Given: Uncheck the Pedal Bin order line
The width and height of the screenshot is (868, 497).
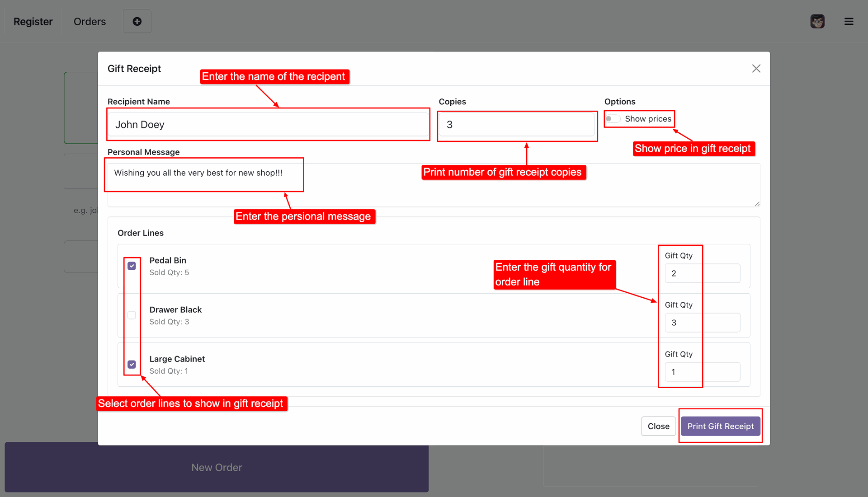Looking at the screenshot, I should click(132, 266).
